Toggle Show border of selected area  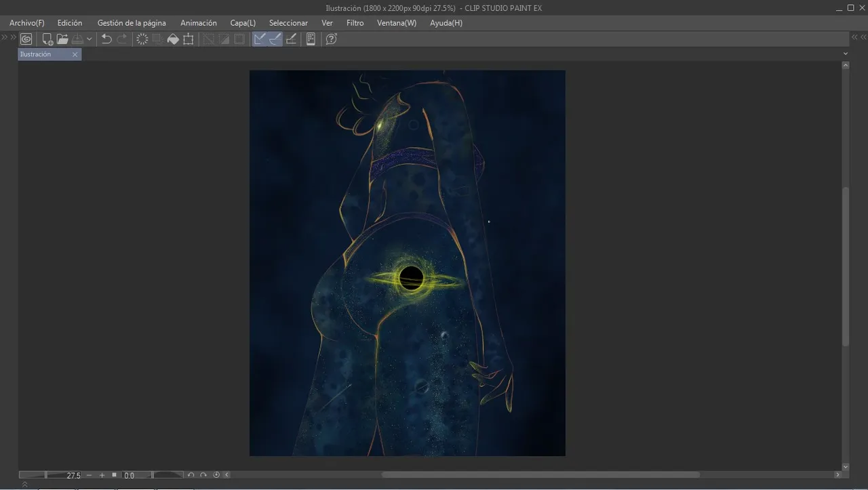point(239,39)
